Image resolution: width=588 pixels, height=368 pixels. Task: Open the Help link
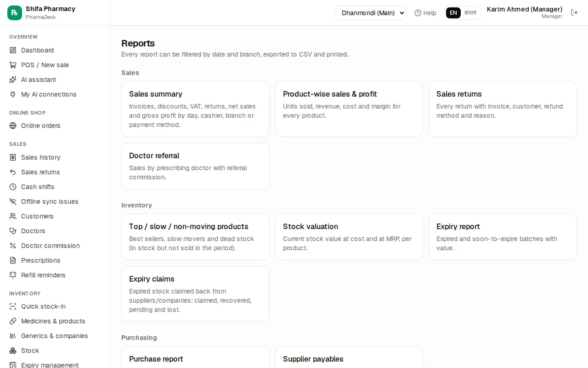click(x=425, y=13)
